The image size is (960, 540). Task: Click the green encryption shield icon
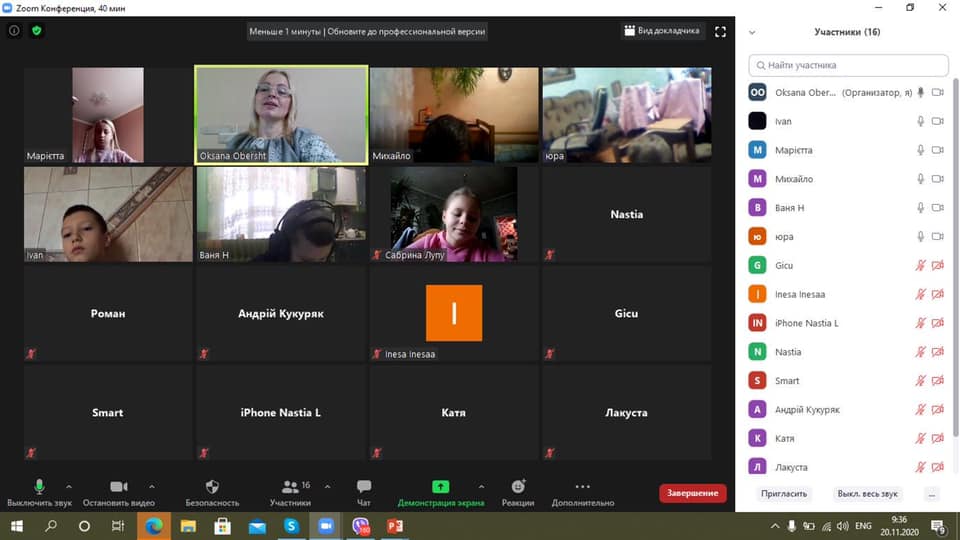[x=37, y=31]
